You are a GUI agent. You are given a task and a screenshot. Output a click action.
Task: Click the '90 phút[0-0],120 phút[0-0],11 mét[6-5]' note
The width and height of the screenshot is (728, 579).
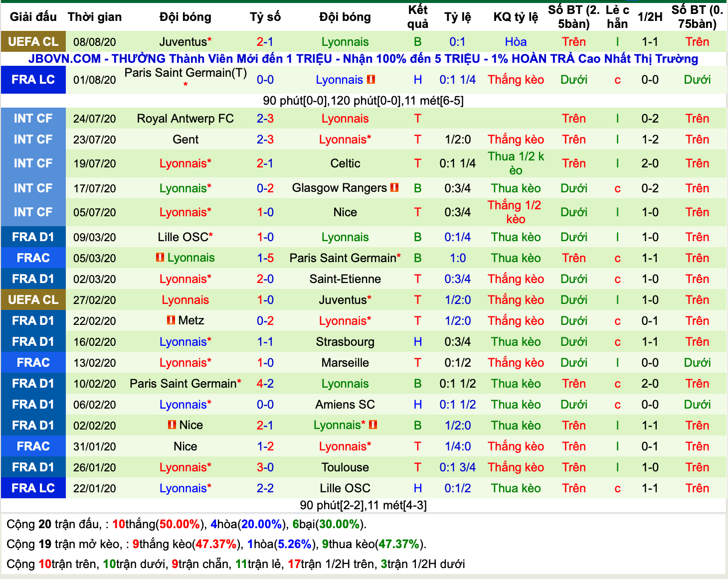click(364, 101)
